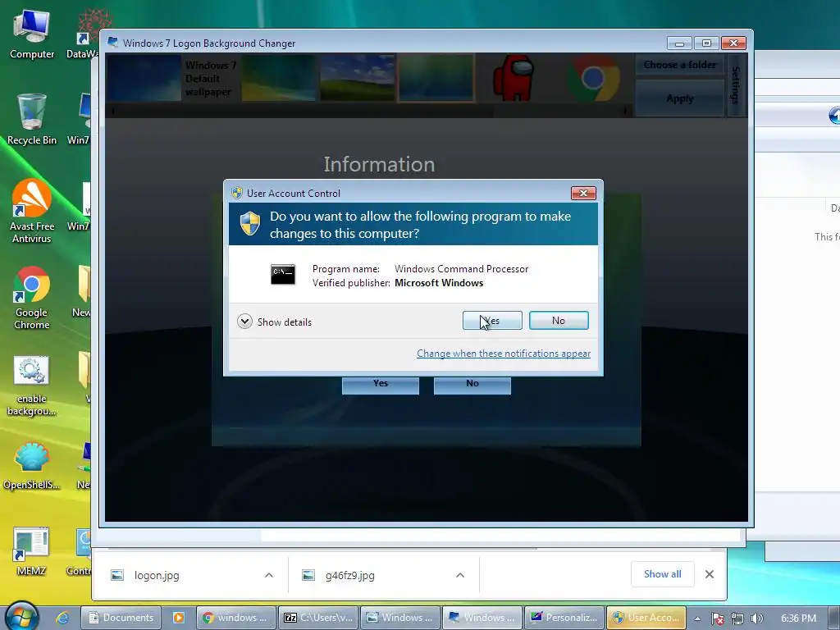
Task: Switch to Chrome windows taskbar button
Action: [x=236, y=618]
